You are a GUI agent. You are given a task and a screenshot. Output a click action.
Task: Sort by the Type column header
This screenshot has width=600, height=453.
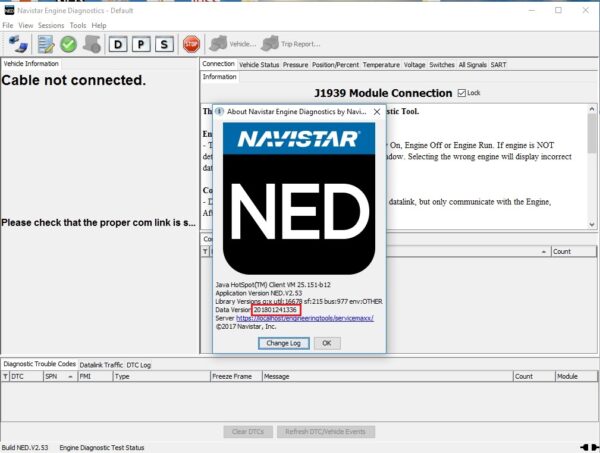[161, 376]
